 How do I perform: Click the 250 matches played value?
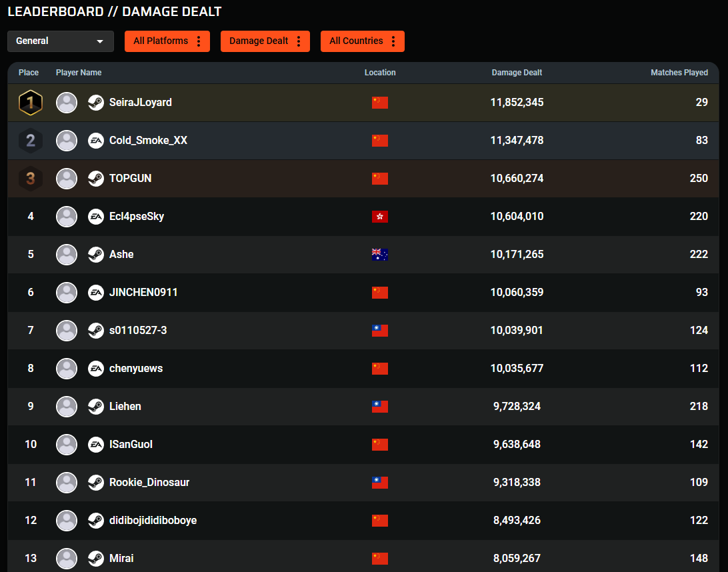pyautogui.click(x=699, y=179)
